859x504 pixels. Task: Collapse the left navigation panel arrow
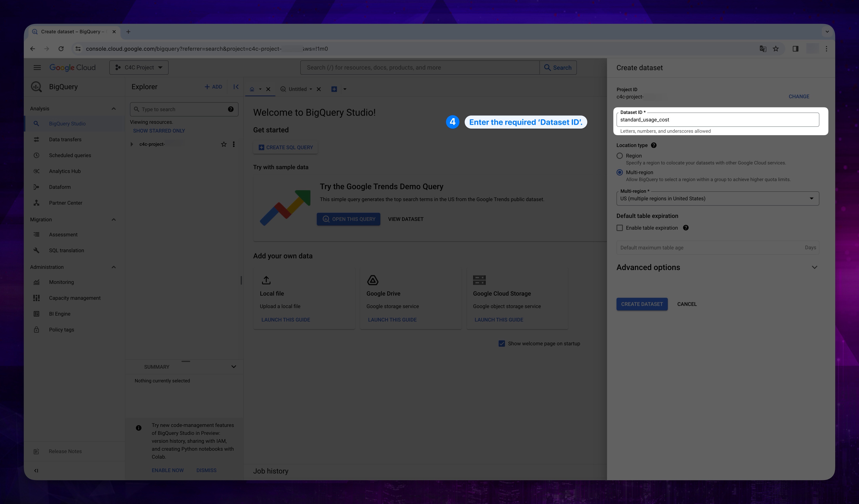click(x=36, y=471)
